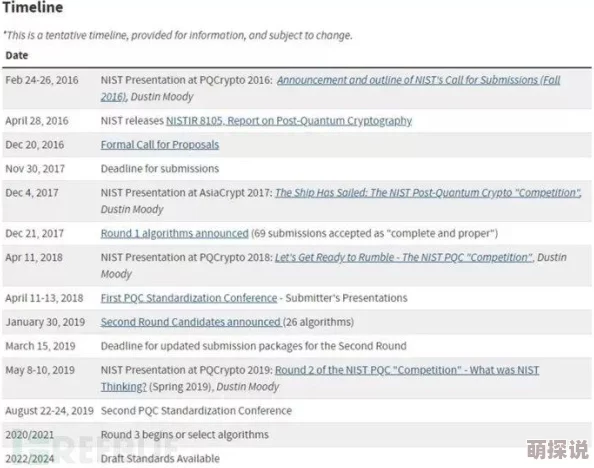Viewport: 594px width, 468px height.
Task: Open First PQC Standardization Conference link
Action: coord(189,298)
